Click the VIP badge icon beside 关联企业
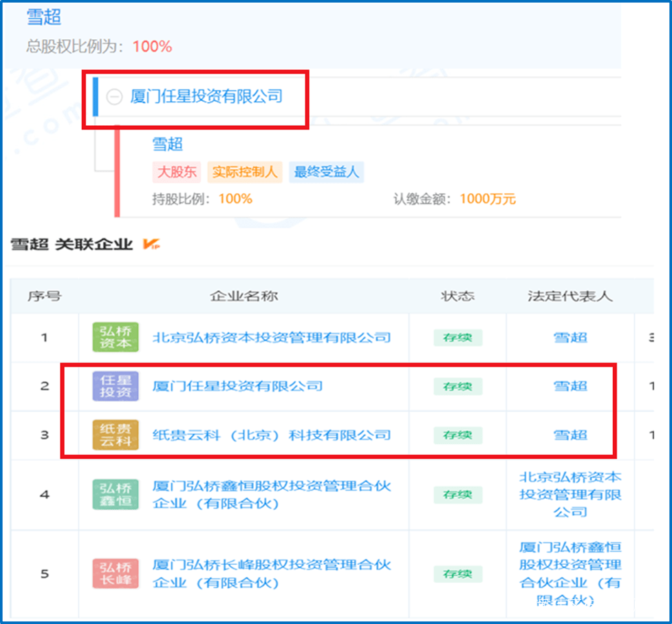The image size is (672, 624). coord(151,244)
